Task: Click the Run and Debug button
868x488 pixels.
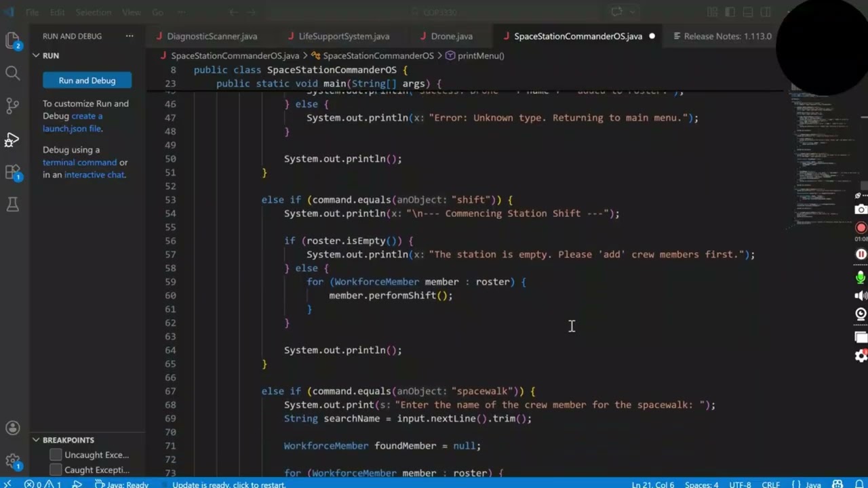Action: (x=87, y=80)
